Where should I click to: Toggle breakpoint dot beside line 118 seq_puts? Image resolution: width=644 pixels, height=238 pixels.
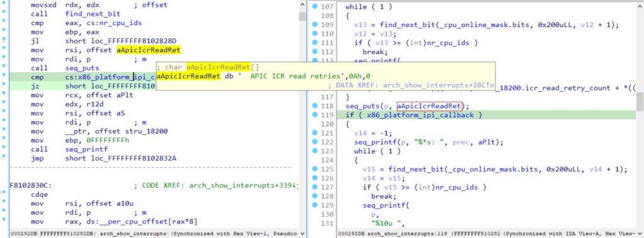[315, 106]
